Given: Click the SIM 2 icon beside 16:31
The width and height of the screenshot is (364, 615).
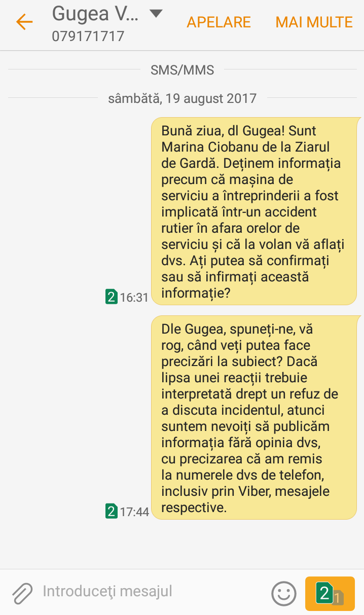Looking at the screenshot, I should pos(111,296).
